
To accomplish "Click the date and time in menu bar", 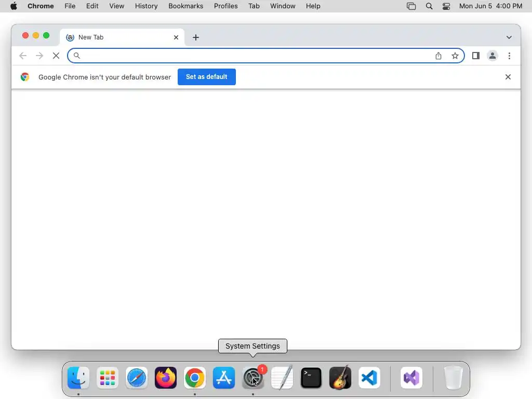I will [490, 6].
